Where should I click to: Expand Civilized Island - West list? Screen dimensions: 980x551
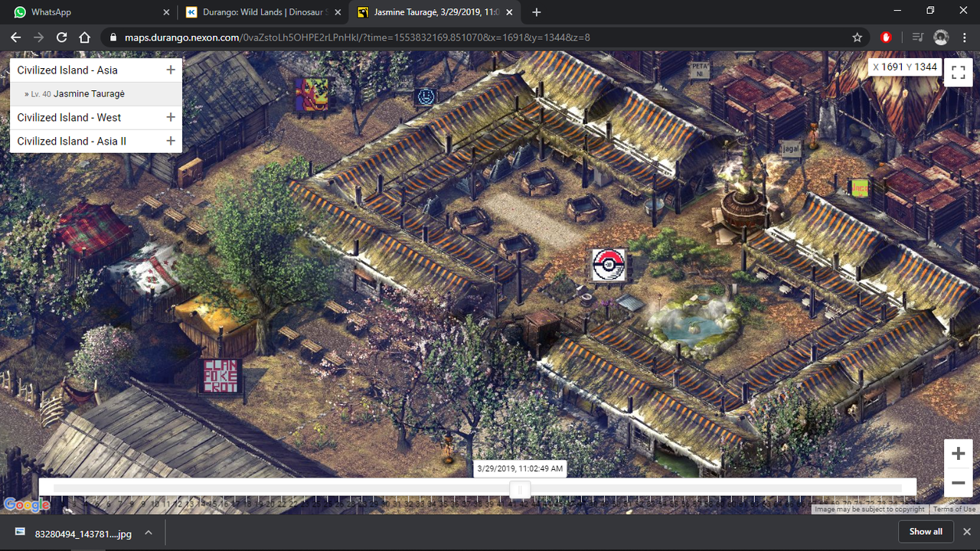[170, 117]
